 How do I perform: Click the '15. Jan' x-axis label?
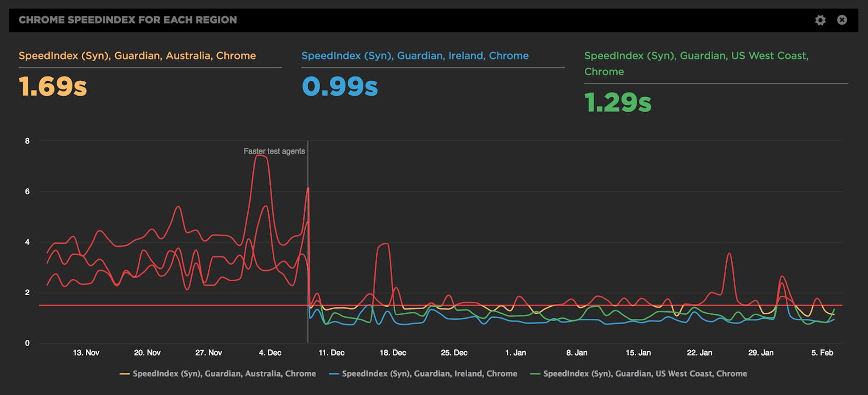[638, 353]
